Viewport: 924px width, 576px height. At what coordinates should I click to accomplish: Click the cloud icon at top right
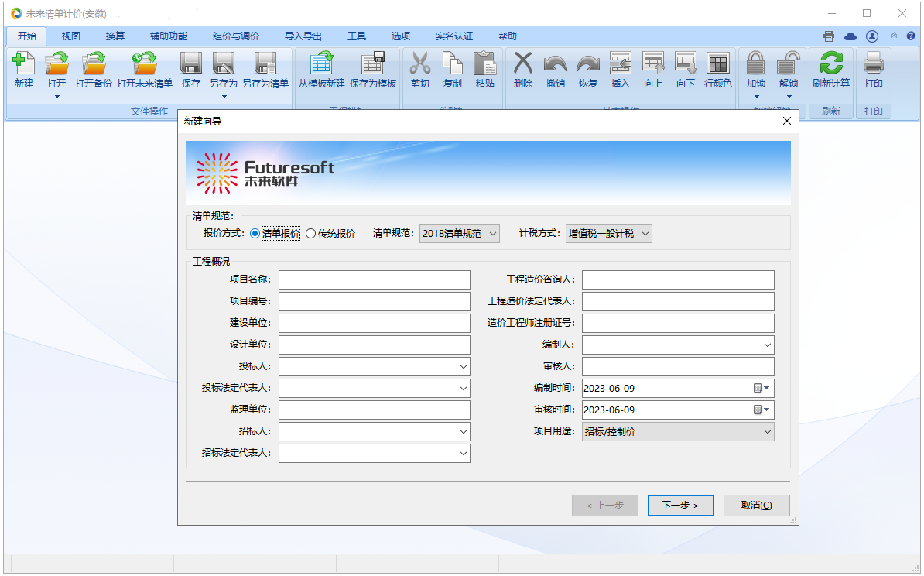850,36
